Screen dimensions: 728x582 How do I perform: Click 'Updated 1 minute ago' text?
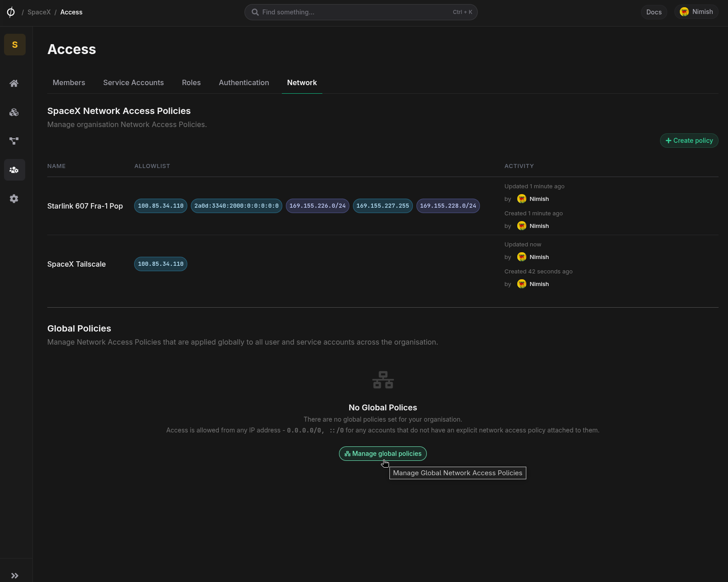pyautogui.click(x=534, y=186)
